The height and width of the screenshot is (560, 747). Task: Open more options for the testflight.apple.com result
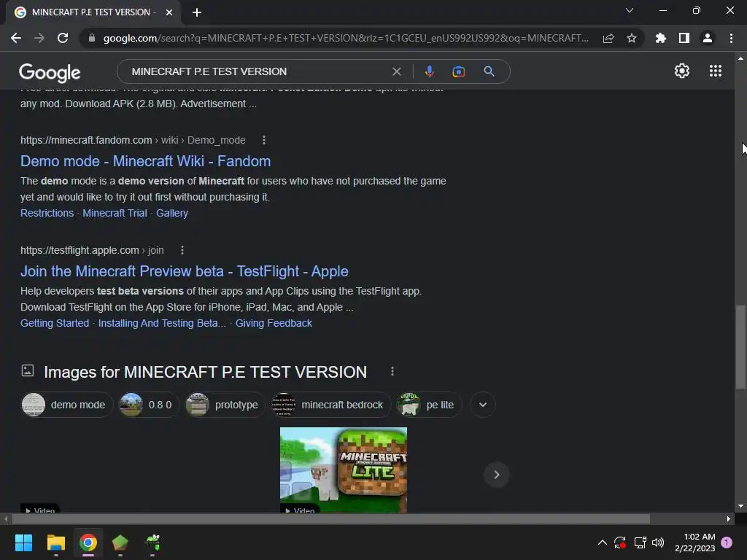[182, 250]
